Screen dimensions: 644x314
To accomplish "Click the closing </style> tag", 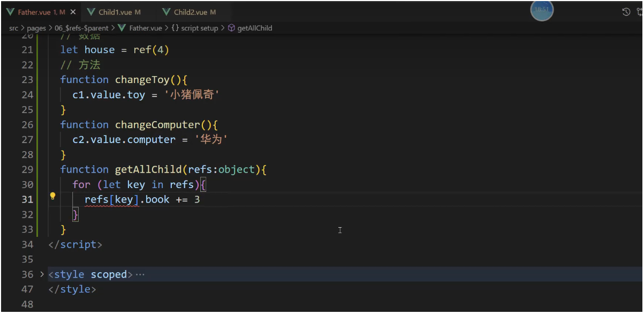I will click(x=72, y=290).
